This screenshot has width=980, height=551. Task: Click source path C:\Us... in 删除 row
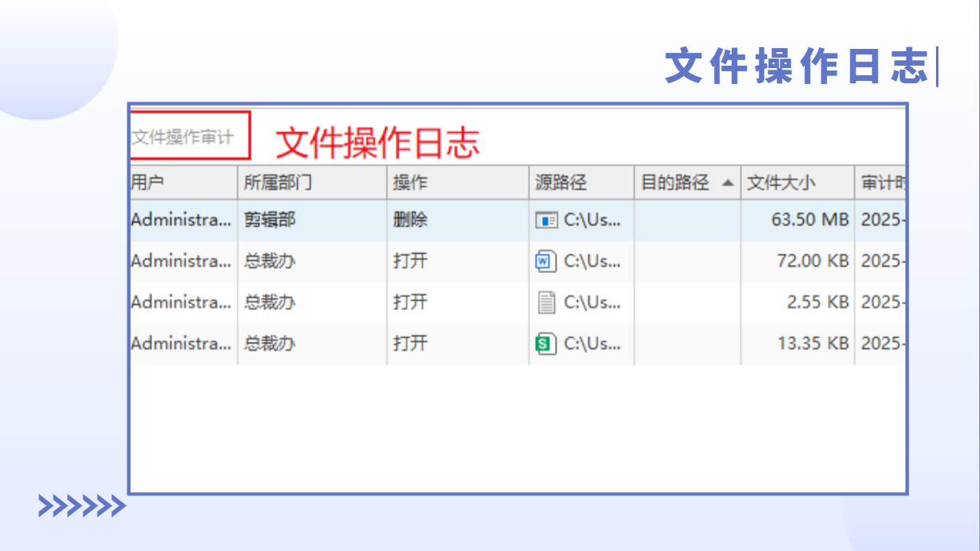[592, 220]
